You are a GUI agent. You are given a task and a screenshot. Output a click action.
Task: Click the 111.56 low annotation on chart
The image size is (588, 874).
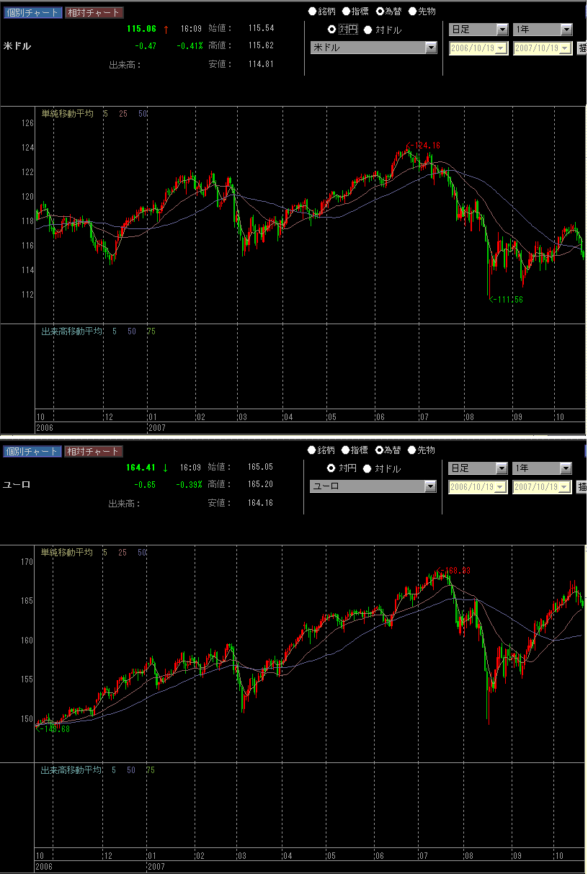click(507, 299)
